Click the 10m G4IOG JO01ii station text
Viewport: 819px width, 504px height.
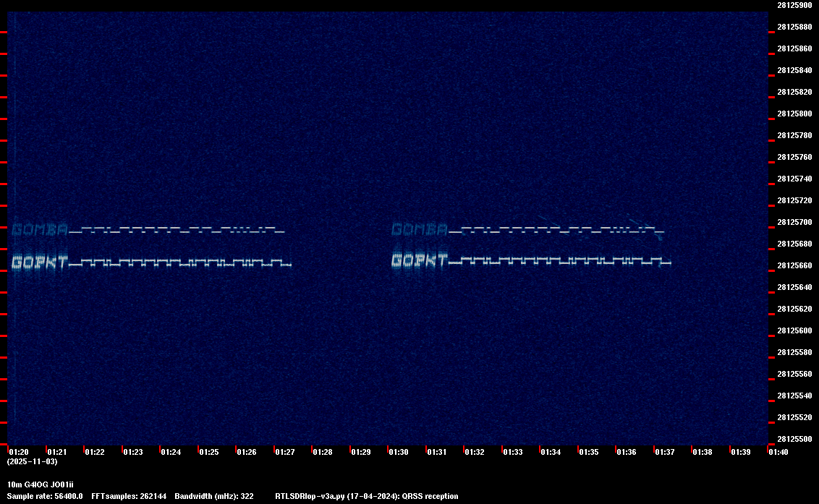point(41,484)
